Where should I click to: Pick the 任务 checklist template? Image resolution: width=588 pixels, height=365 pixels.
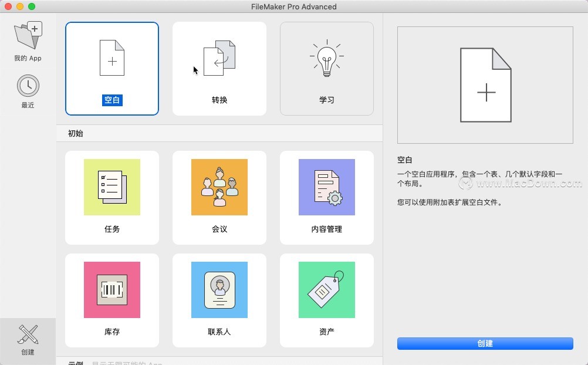click(111, 198)
